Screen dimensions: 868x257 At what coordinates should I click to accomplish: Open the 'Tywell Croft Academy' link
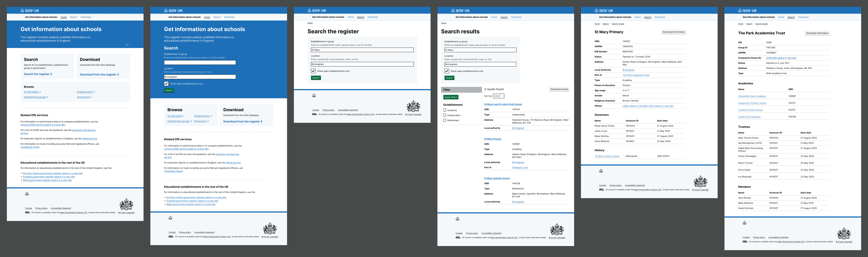[x=749, y=117]
